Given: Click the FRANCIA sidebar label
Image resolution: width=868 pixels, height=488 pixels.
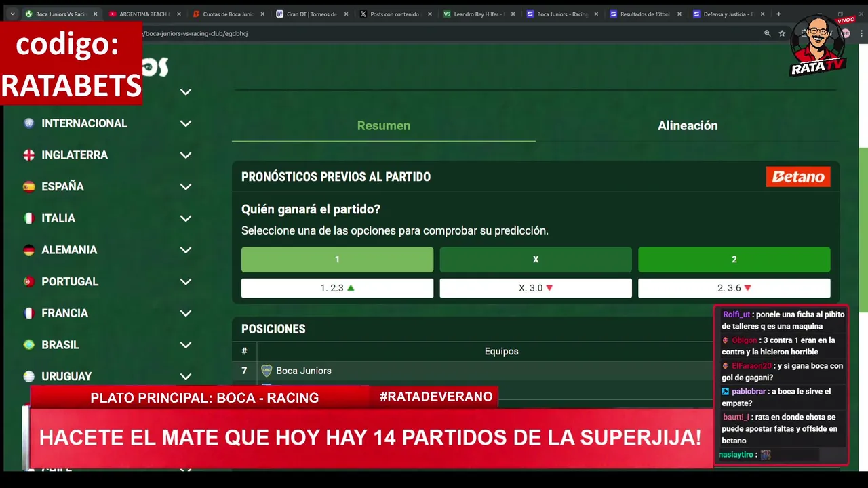Looking at the screenshot, I should point(64,313).
